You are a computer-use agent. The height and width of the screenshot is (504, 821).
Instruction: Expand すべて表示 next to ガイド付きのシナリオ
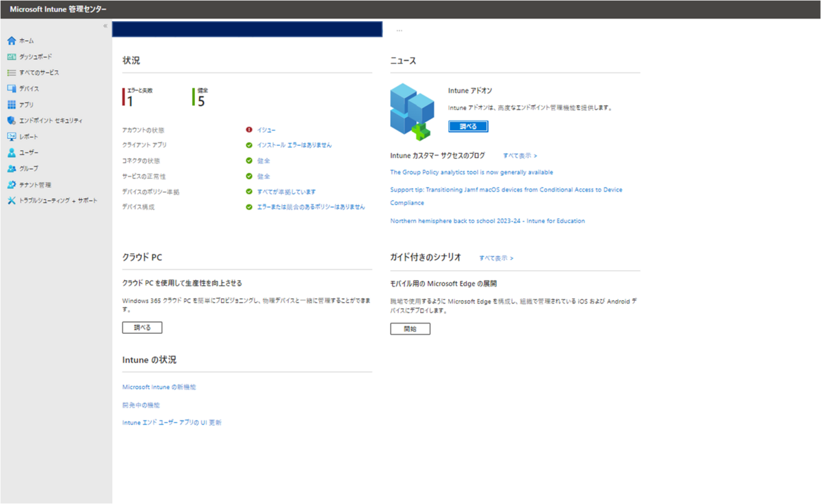(x=496, y=258)
